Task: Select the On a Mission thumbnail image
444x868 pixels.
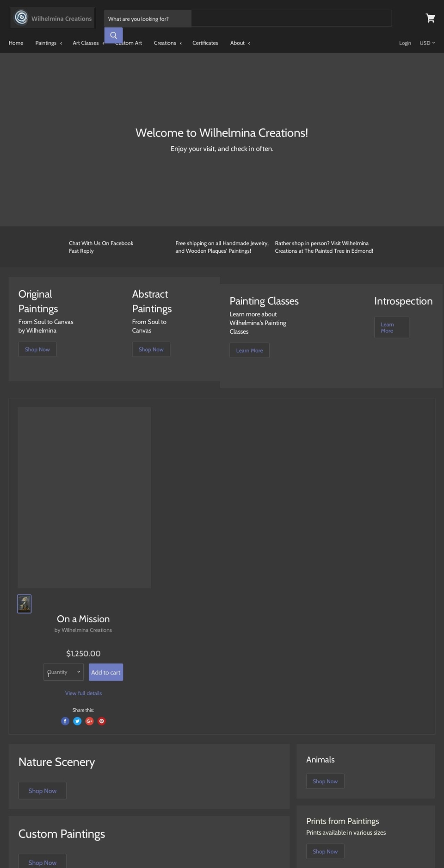Action: tap(24, 604)
